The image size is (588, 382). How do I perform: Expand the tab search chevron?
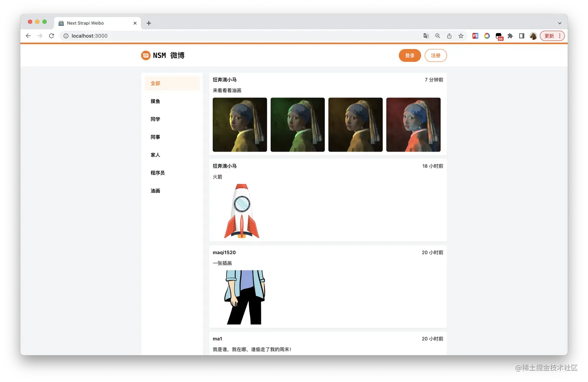pyautogui.click(x=560, y=23)
